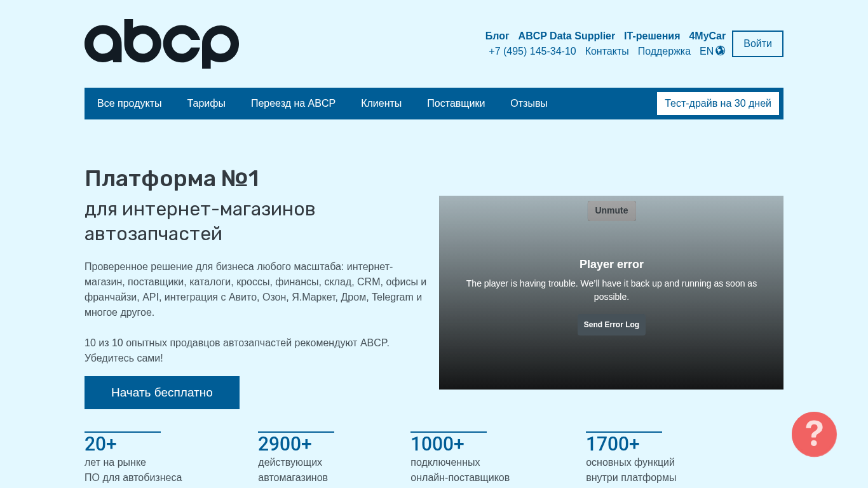Click the 1000+ statistic
This screenshot has width=868, height=488.
437,444
